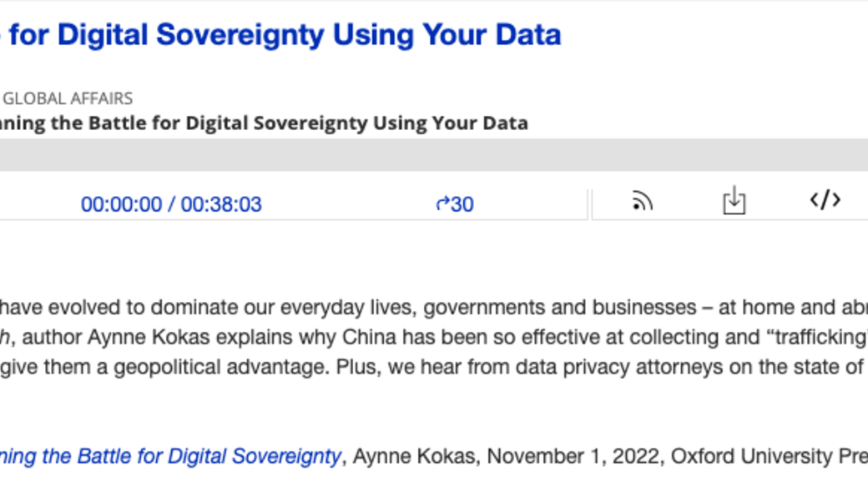The height and width of the screenshot is (502, 868).
Task: Download the episode using the download icon
Action: pyautogui.click(x=734, y=201)
